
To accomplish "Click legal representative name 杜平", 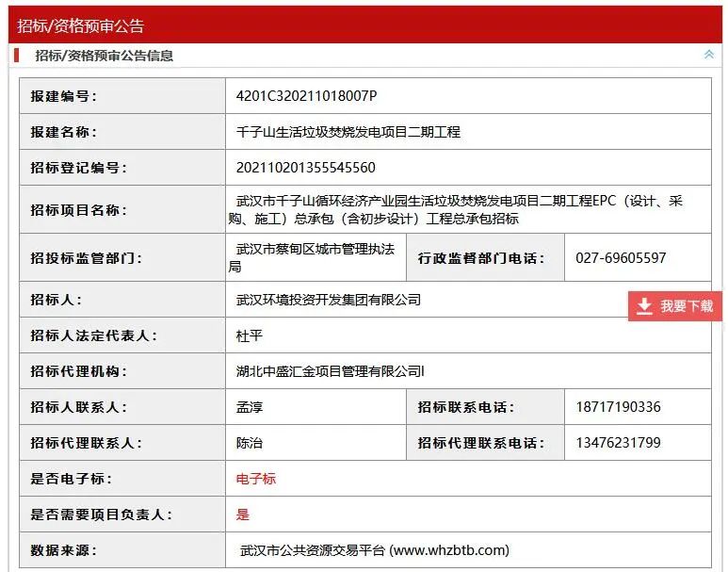I will [250, 335].
